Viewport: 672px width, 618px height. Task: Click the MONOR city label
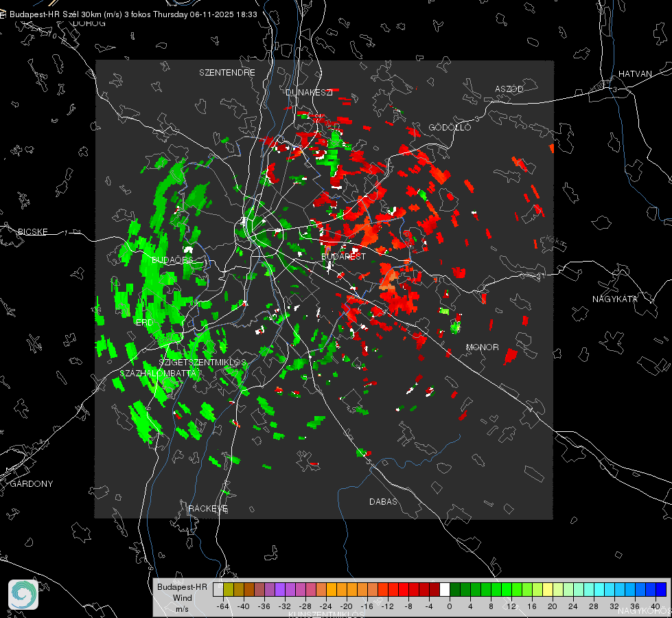coord(482,347)
